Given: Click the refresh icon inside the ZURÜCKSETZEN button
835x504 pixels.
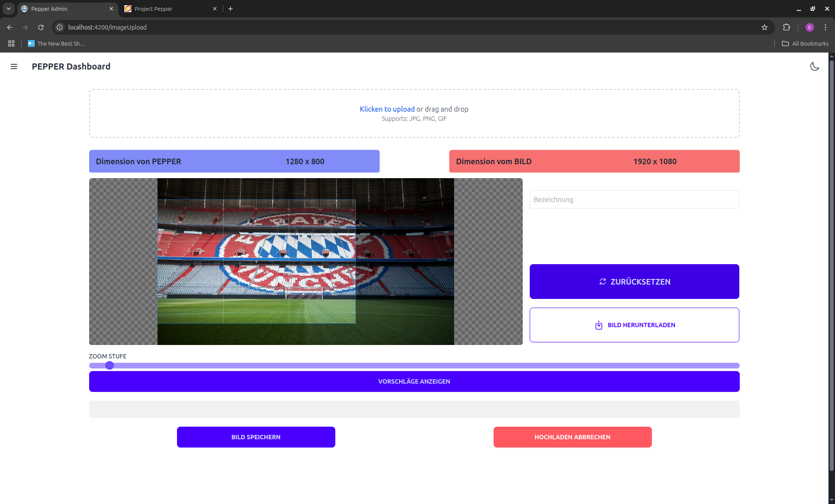Looking at the screenshot, I should point(603,282).
